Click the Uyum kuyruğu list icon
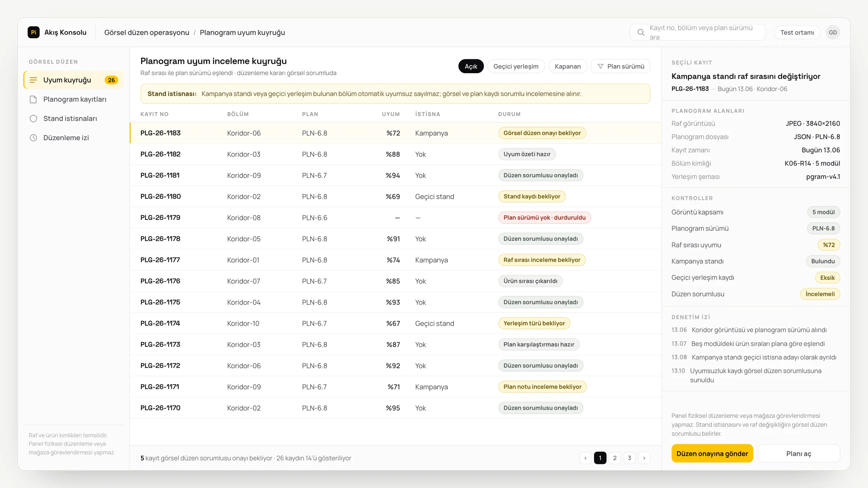Viewport: 868px width, 488px height. point(33,80)
